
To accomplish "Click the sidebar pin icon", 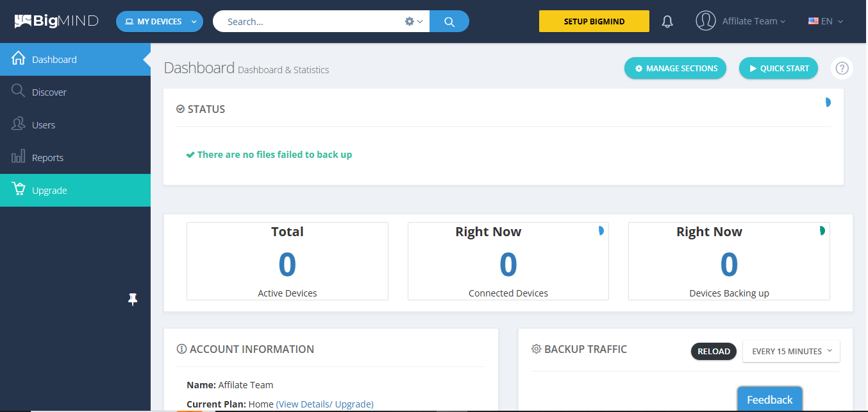I will pos(133,299).
